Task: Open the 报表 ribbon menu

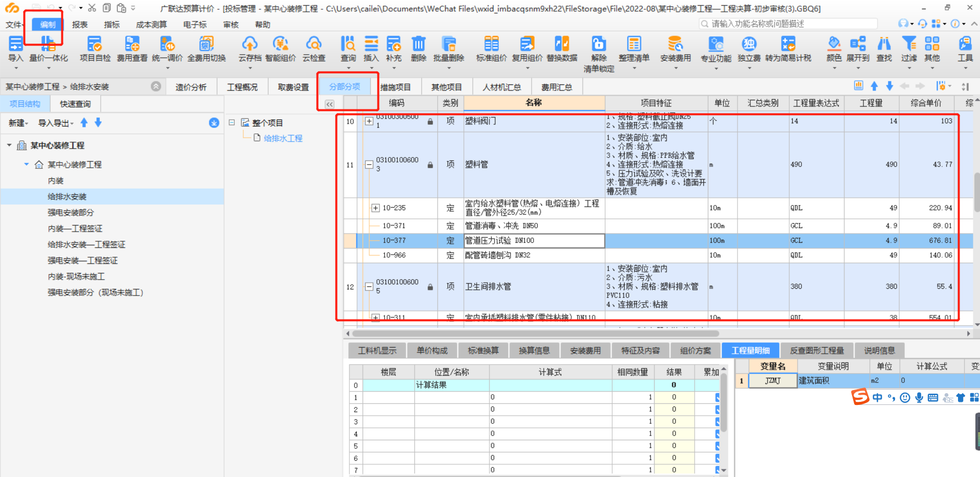Action: click(79, 24)
